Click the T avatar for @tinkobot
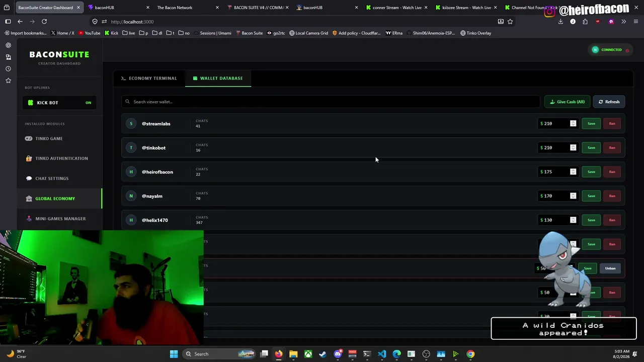This screenshot has height=362, width=644. point(131,148)
